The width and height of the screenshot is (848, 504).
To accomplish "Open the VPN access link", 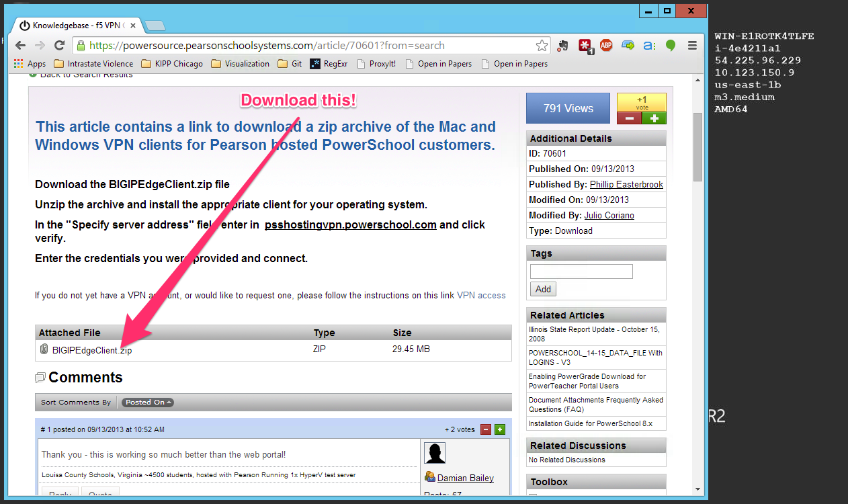I will coord(481,295).
